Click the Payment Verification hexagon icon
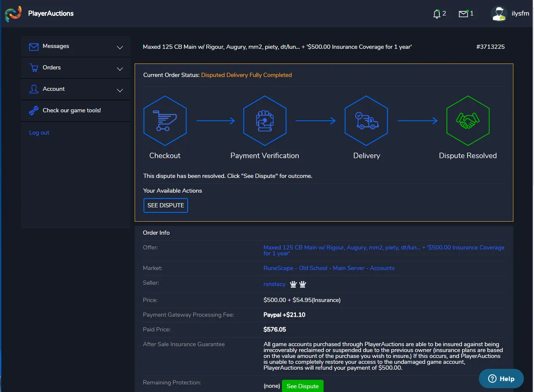This screenshot has width=534, height=392. (x=265, y=121)
